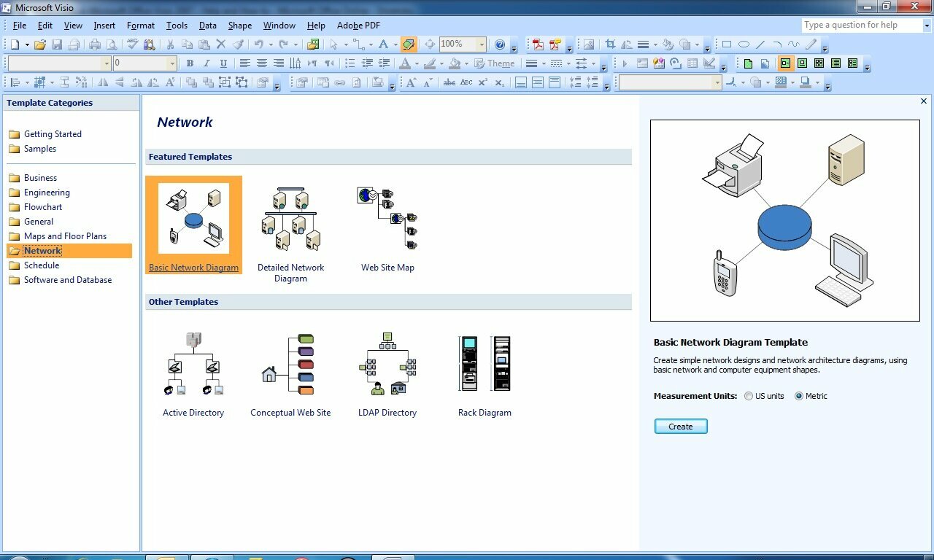
Task: Select the Pencil drawing tool
Action: [811, 44]
